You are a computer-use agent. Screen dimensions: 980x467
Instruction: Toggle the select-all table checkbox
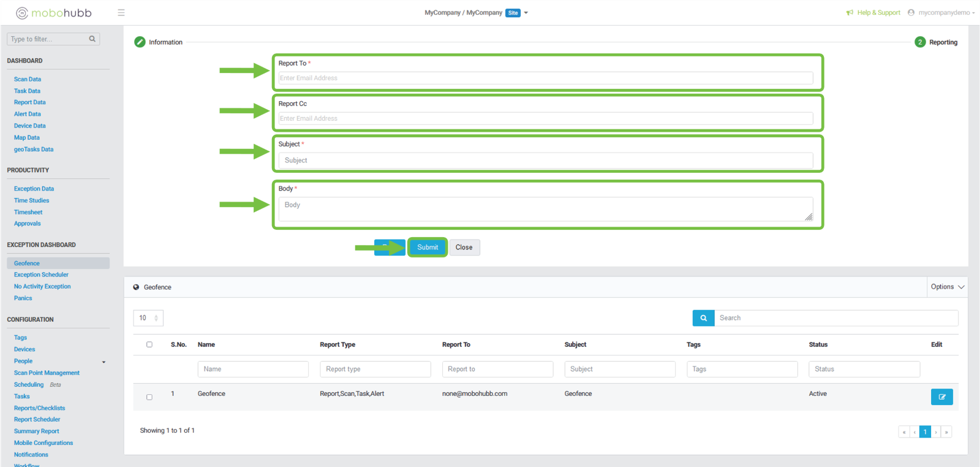[149, 344]
